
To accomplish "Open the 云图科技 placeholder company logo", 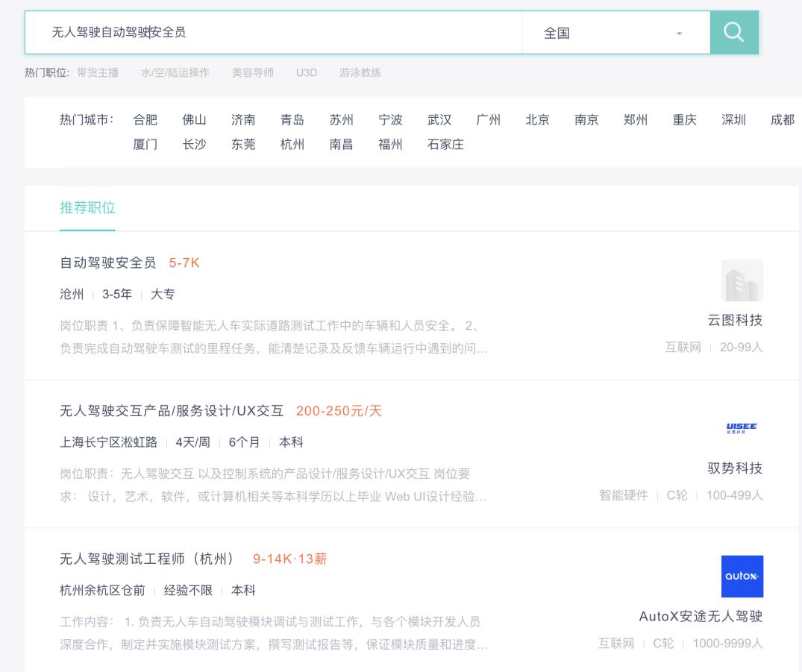I will 742,280.
